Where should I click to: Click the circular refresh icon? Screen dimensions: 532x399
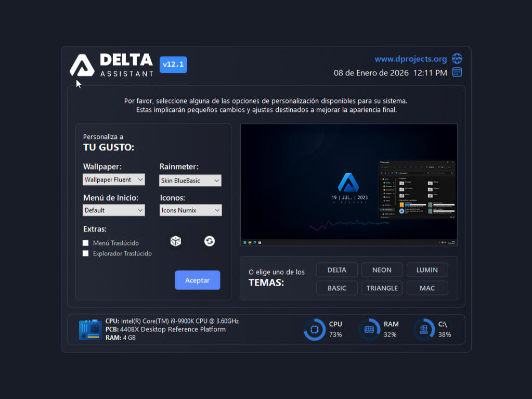pos(210,241)
